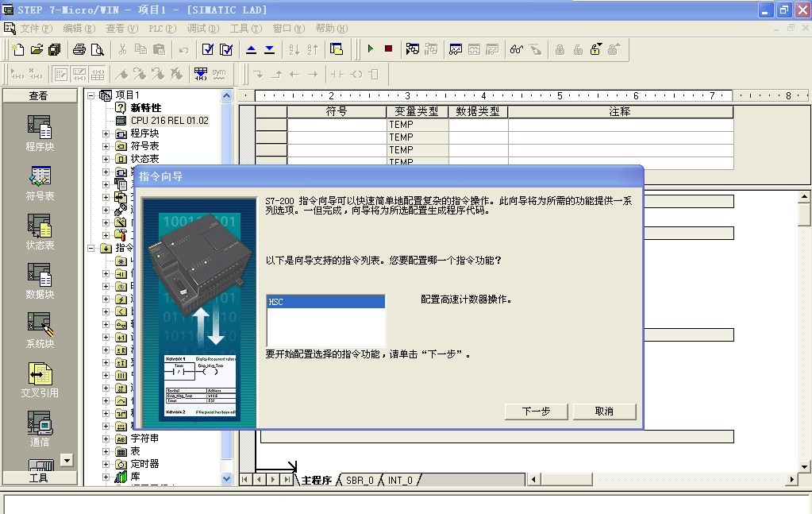Click the 符号 column header
Screen dimensions: 812x514
337,111
